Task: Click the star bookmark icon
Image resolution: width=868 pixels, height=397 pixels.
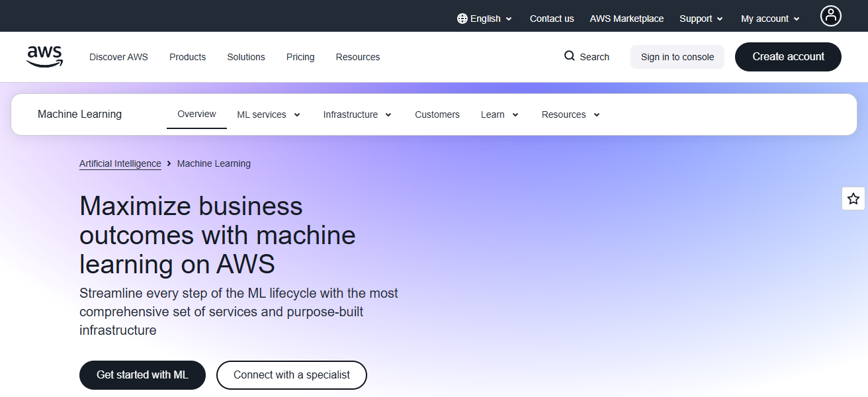Action: coord(853,198)
